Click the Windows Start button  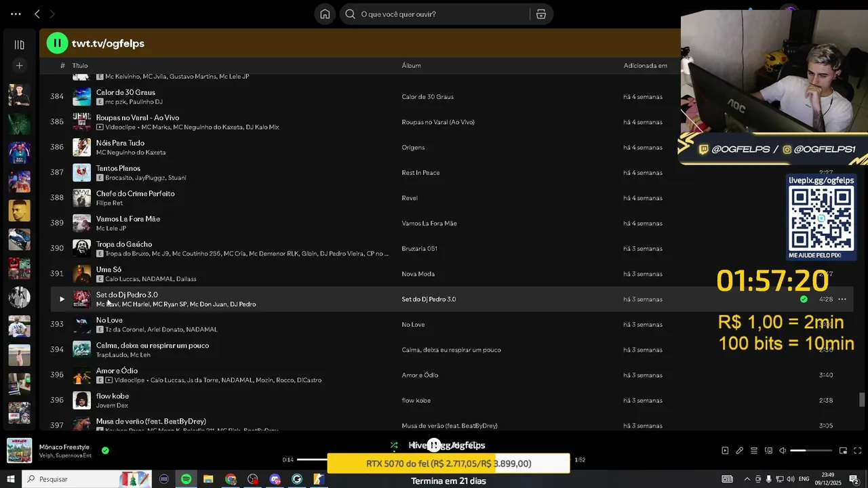tap(11, 479)
